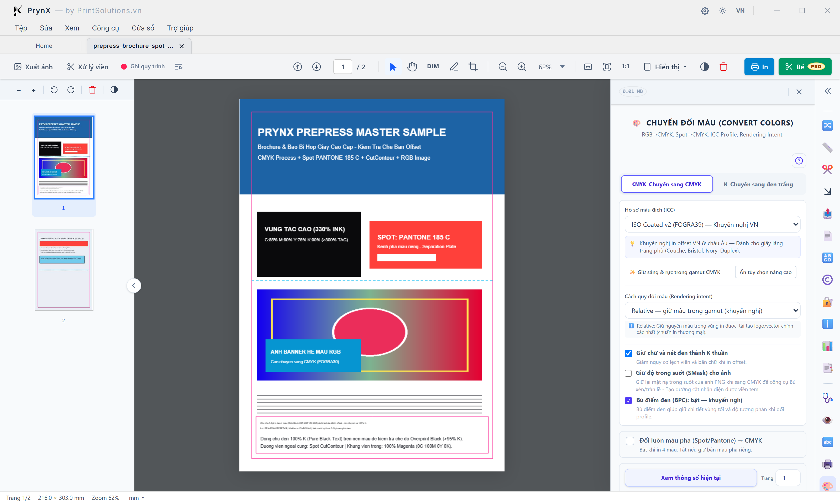The image size is (840, 504).
Task: Click the fit page icon
Action: 607,67
